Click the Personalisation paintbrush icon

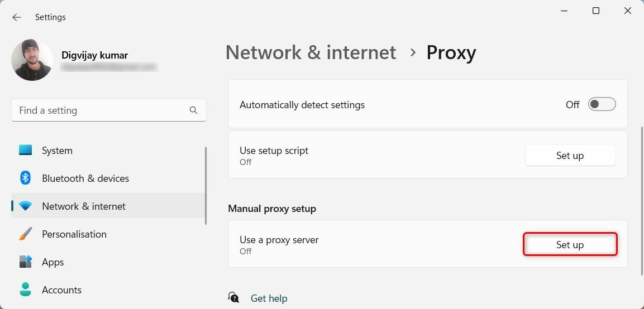(x=26, y=234)
